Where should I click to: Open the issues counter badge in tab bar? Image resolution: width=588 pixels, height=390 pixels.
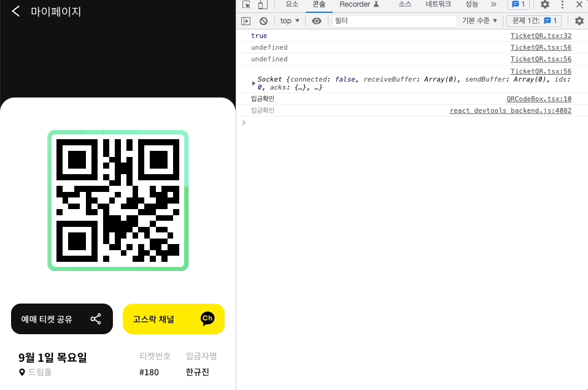pos(518,4)
